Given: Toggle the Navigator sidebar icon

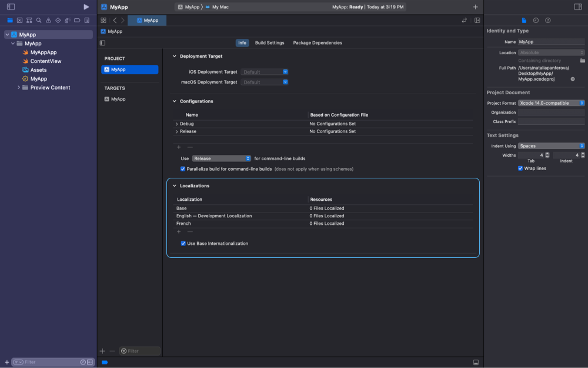Looking at the screenshot, I should point(11,7).
